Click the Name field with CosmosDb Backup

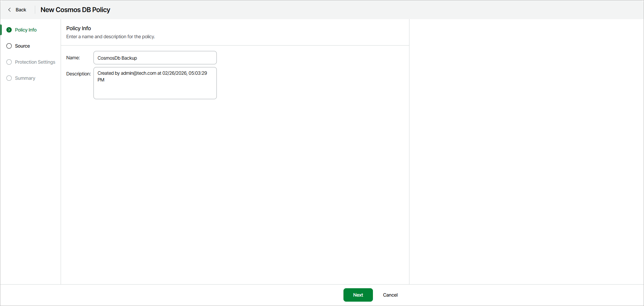point(155,58)
